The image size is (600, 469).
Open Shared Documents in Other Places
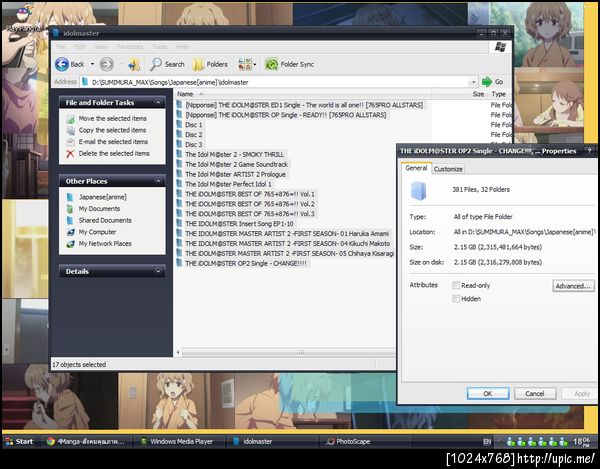[x=105, y=220]
